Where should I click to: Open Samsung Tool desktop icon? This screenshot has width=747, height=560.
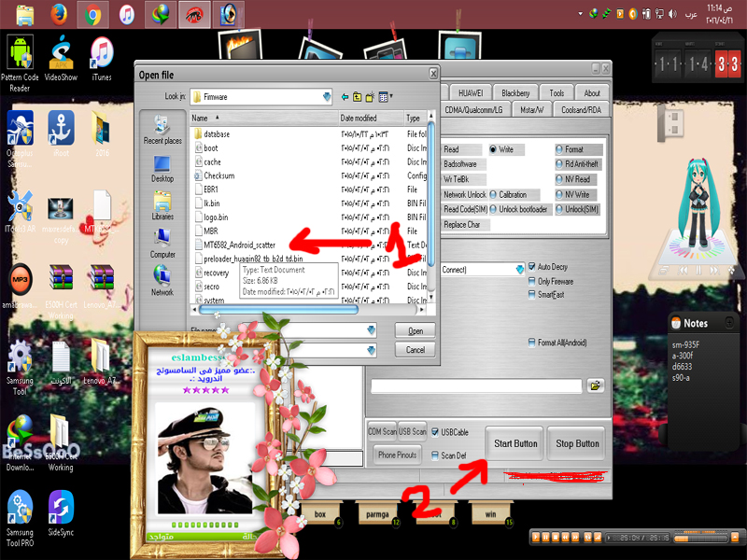(x=20, y=367)
